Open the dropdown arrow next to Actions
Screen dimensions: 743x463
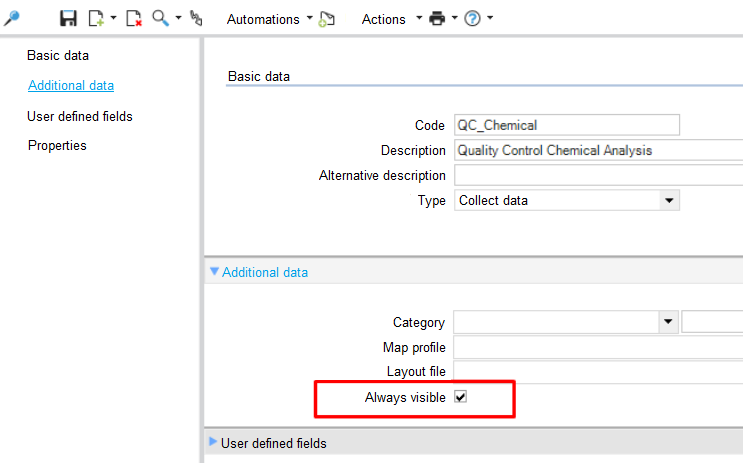click(419, 18)
